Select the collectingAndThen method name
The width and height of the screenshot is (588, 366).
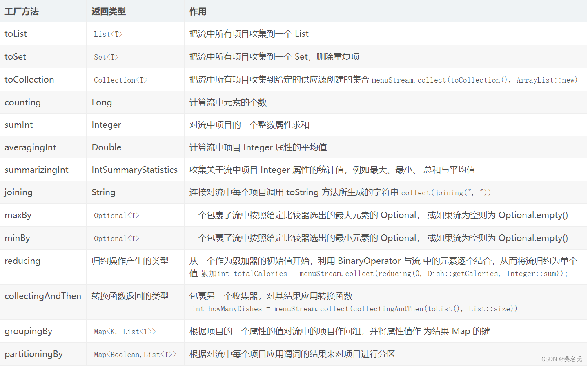coord(43,296)
